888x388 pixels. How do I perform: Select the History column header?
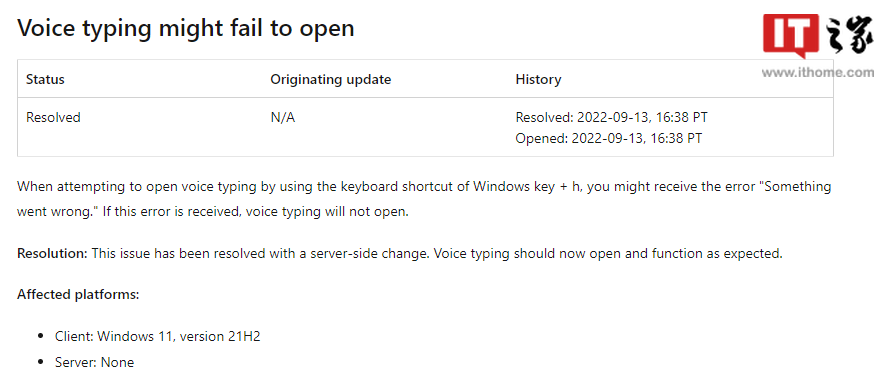click(x=539, y=79)
